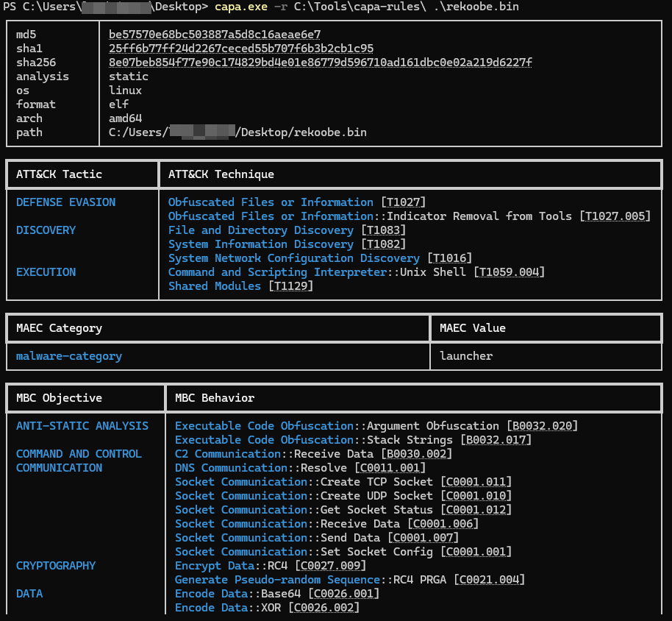Open the T1027 technique ID link
Image resolution: width=672 pixels, height=621 pixels.
click(403, 202)
